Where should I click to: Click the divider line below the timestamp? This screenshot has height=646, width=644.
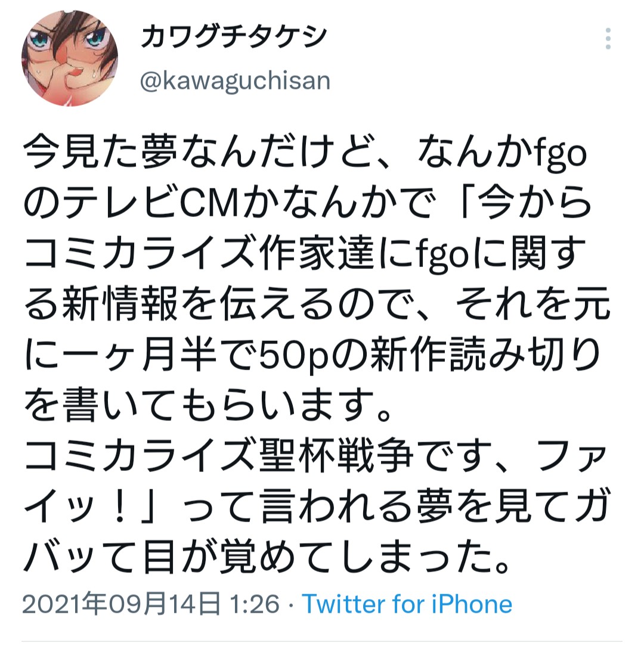tap(322, 641)
